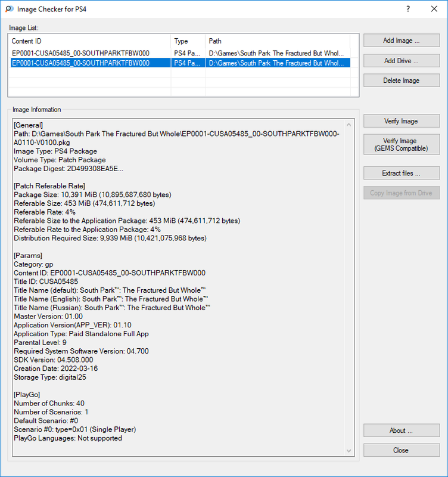The image size is (448, 477).
Task: Click the Package Size 10,391 MiB line
Action: pos(92,195)
